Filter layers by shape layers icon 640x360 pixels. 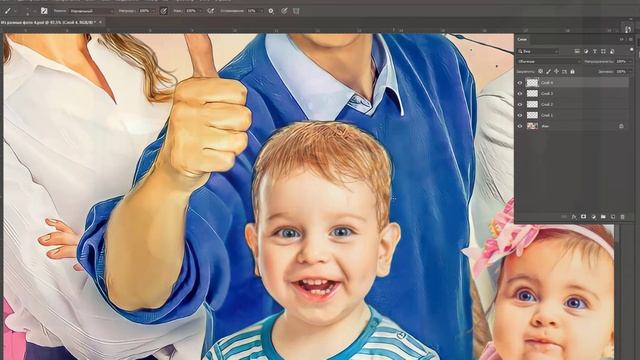603,51
